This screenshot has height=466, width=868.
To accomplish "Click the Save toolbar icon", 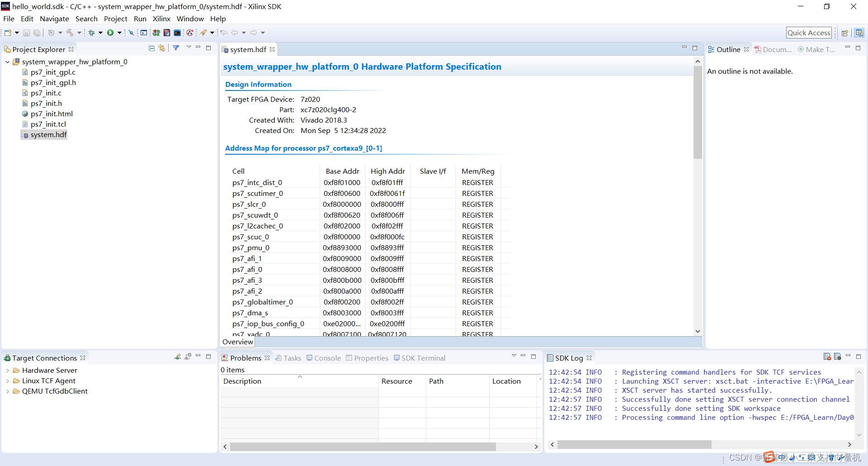I will [x=26, y=33].
